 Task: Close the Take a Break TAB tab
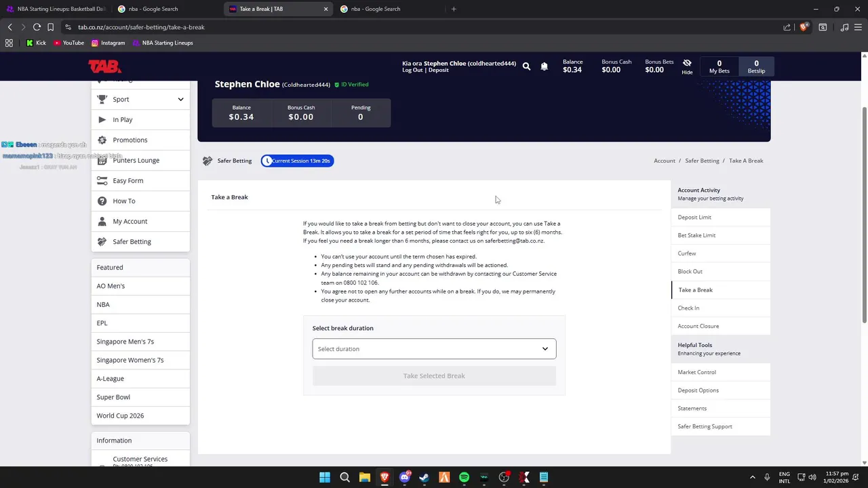(x=325, y=9)
